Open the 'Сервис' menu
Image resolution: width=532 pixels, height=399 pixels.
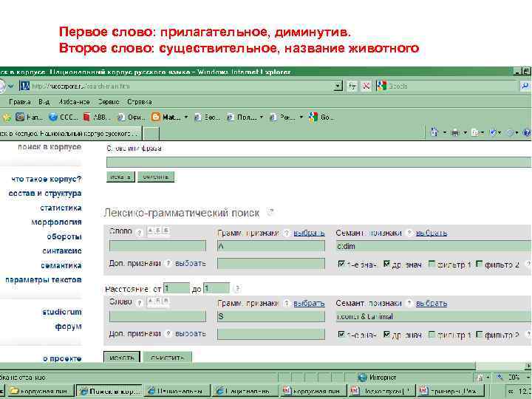click(x=108, y=102)
